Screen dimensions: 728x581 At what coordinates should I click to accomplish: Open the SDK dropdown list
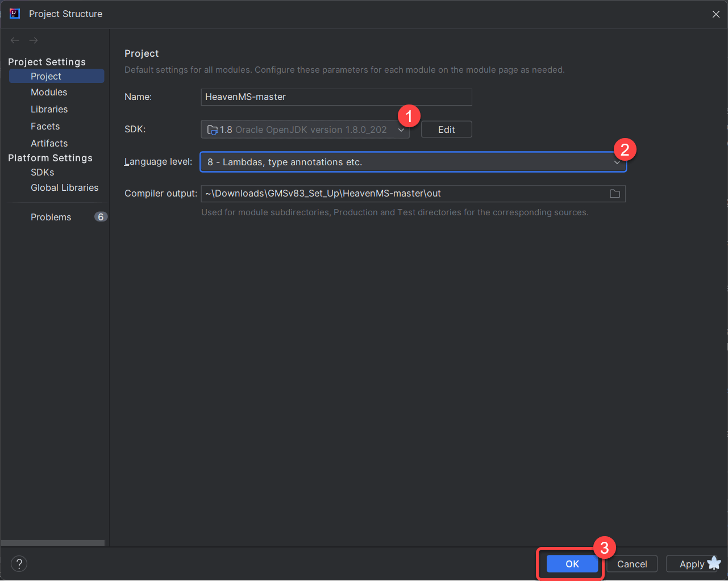click(x=305, y=129)
